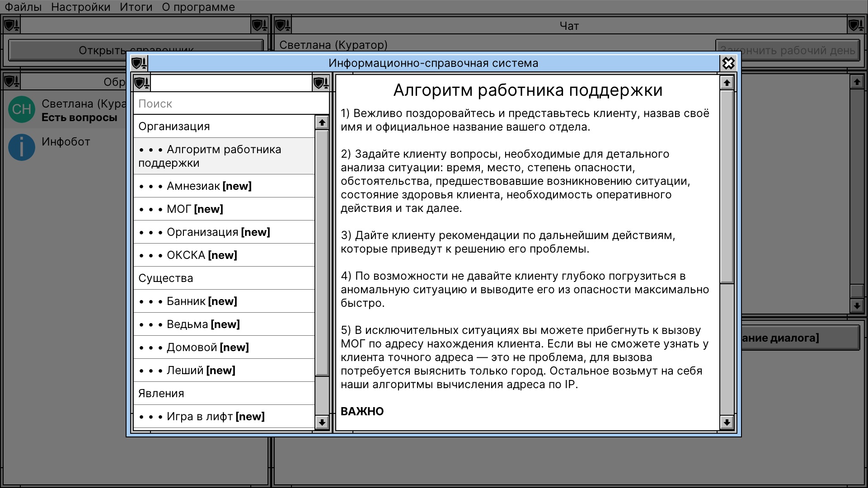Click Светлана's green СН avatar
This screenshot has width=868, height=488.
pyautogui.click(x=21, y=109)
